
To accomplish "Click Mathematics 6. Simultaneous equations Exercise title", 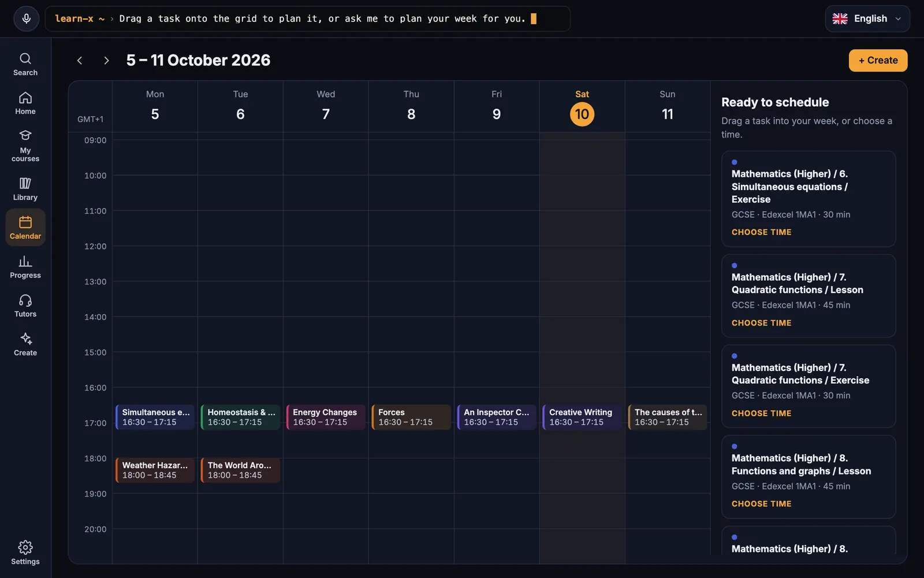I will click(789, 186).
